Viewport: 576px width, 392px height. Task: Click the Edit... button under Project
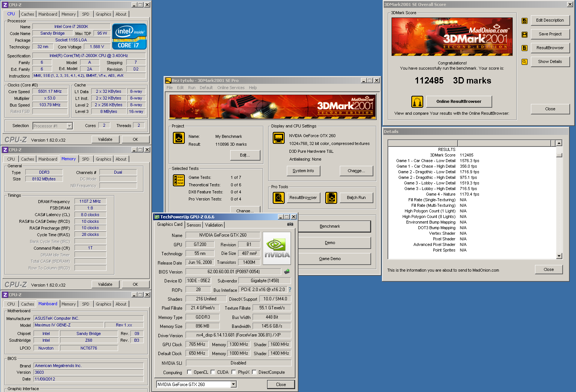245,155
